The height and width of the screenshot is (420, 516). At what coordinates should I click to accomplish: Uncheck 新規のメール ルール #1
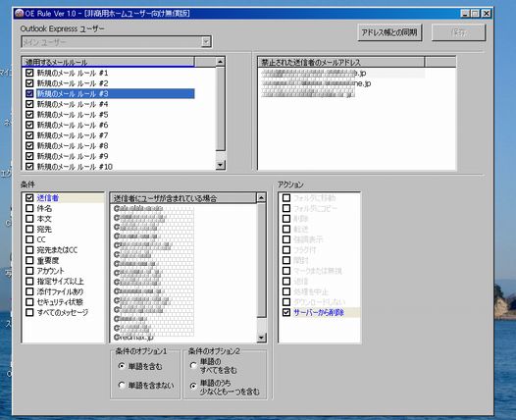pos(29,73)
